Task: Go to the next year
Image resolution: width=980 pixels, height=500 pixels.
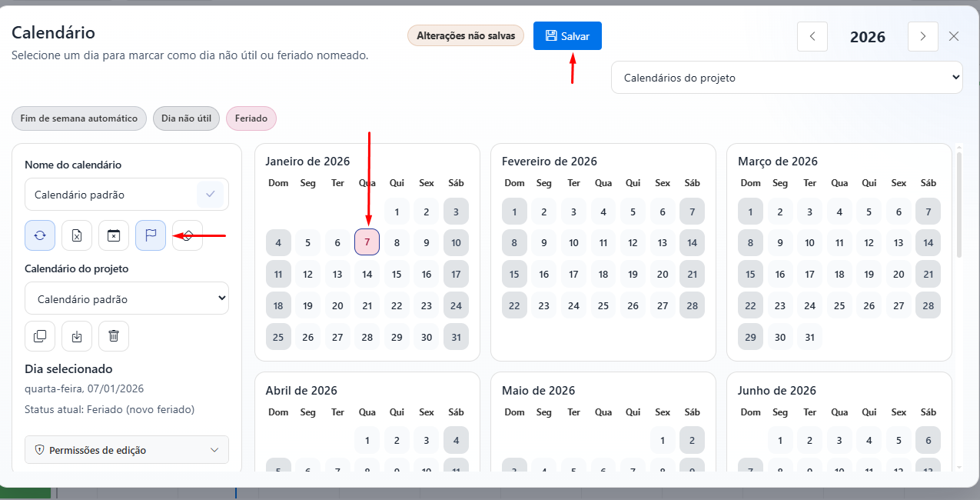Action: point(922,36)
